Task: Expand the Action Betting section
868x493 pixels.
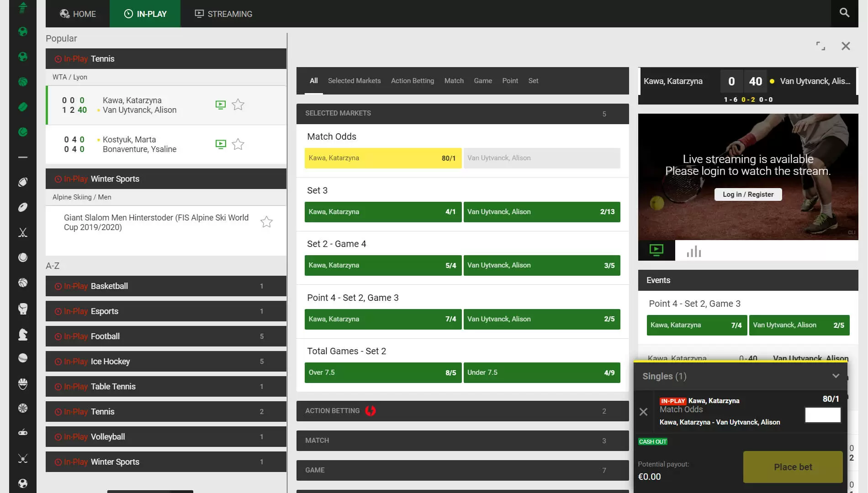Action: pyautogui.click(x=462, y=411)
